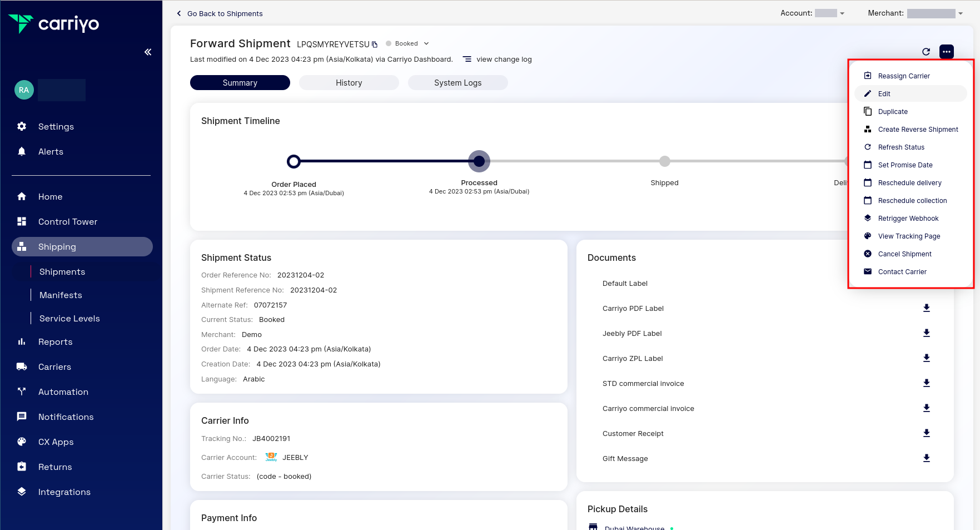Download the Carriyo PDF Label
The height and width of the screenshot is (530, 980).
[927, 308]
